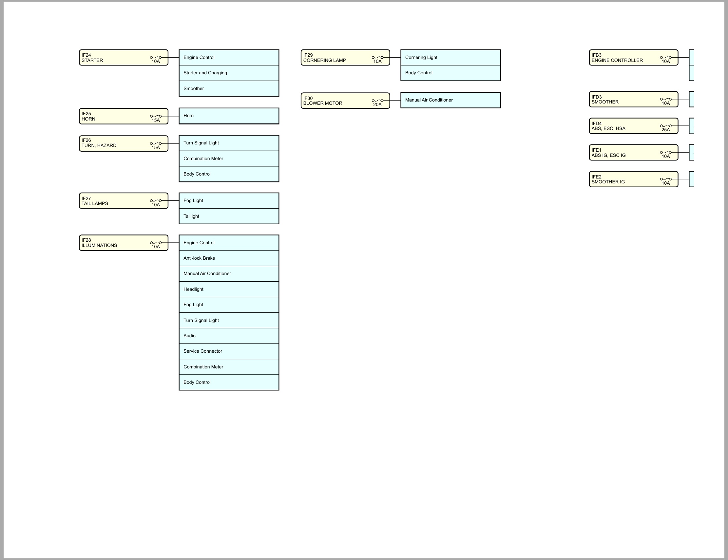Open the Horn system entry

229,116
